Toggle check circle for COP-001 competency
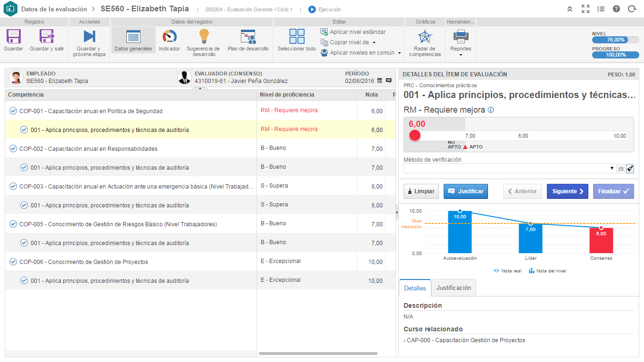 tap(13, 111)
